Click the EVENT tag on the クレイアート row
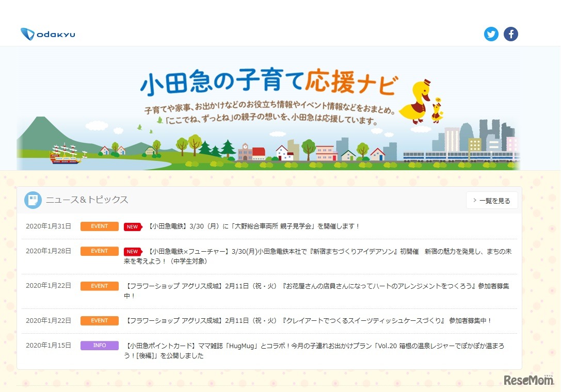The image size is (561, 392). tap(100, 321)
